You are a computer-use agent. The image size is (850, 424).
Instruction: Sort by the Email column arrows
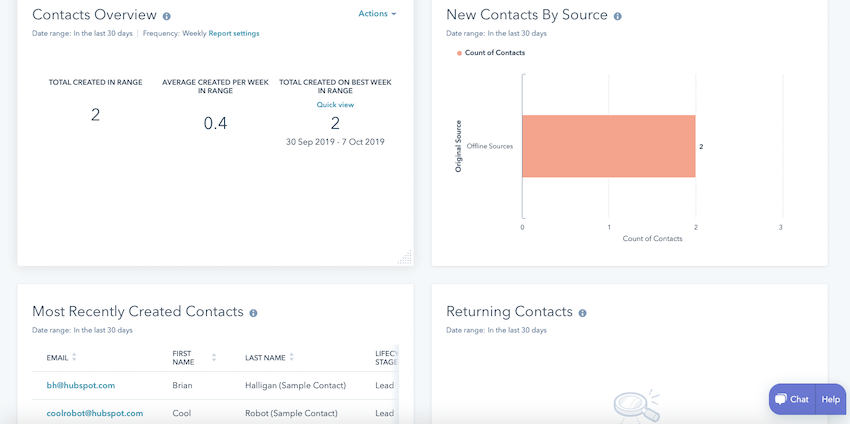pyautogui.click(x=74, y=357)
